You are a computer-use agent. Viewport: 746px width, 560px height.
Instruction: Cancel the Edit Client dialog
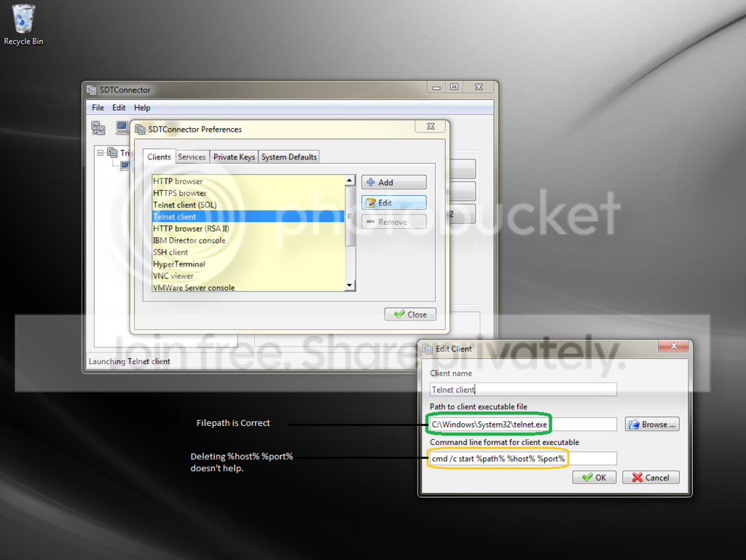[x=651, y=477]
